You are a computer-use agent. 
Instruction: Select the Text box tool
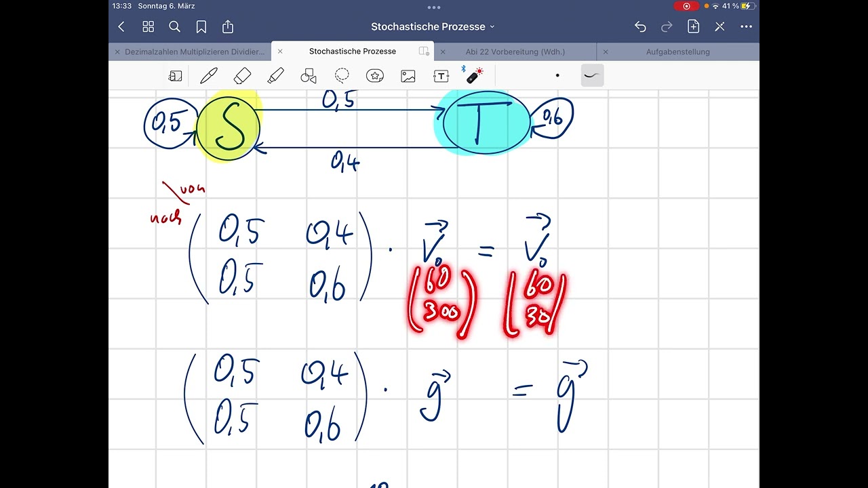tap(441, 76)
